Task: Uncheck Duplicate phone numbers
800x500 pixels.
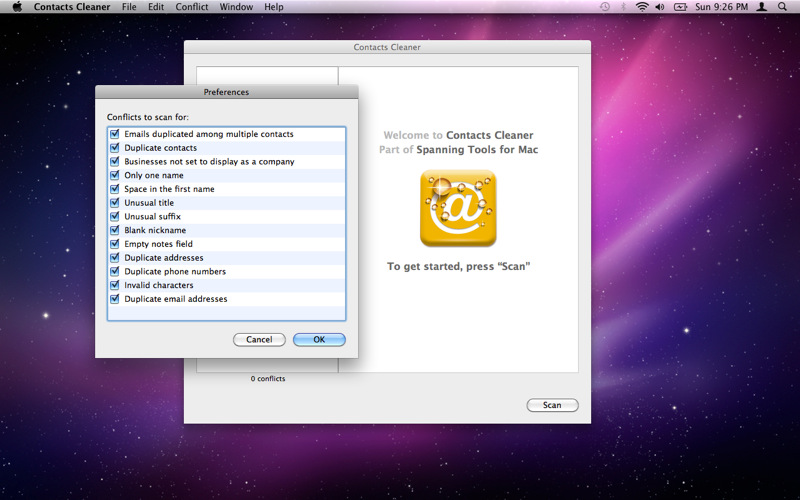Action: 114,271
